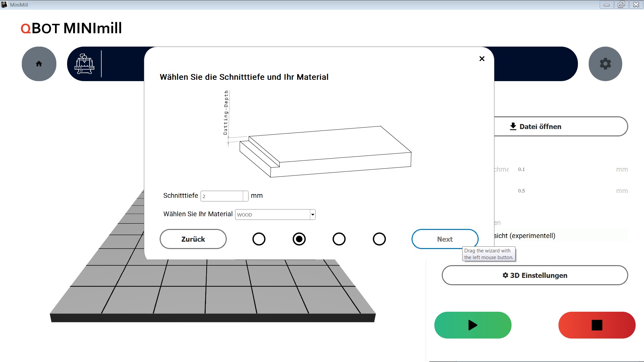Select the fourth wizard step radio button
The height and width of the screenshot is (362, 644).
click(x=379, y=239)
